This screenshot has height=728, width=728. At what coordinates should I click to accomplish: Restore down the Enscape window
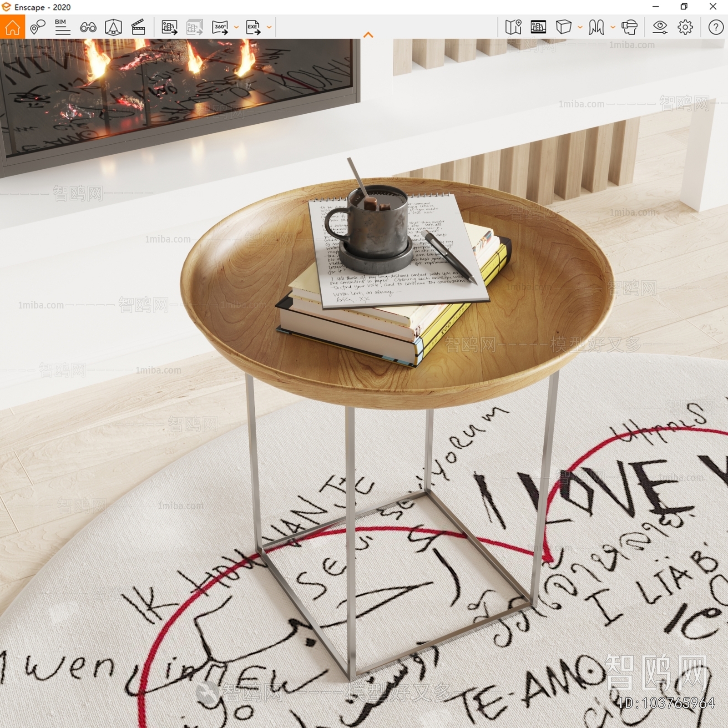684,7
